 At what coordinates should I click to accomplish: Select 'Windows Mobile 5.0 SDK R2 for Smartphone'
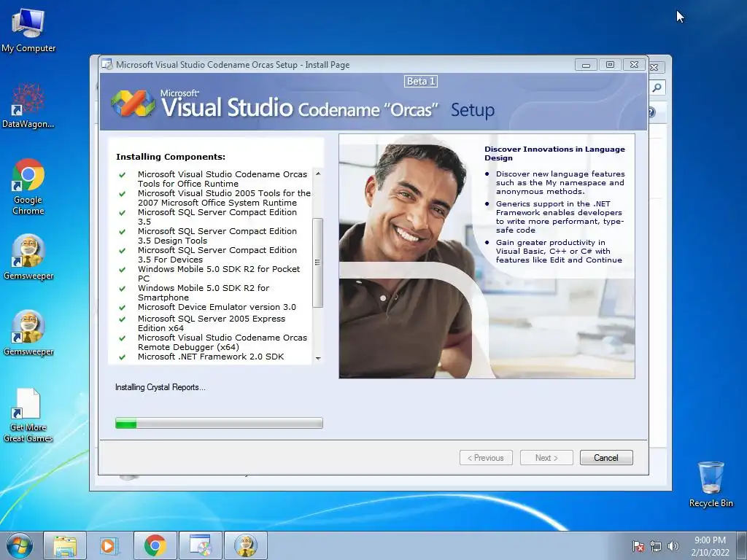click(204, 292)
